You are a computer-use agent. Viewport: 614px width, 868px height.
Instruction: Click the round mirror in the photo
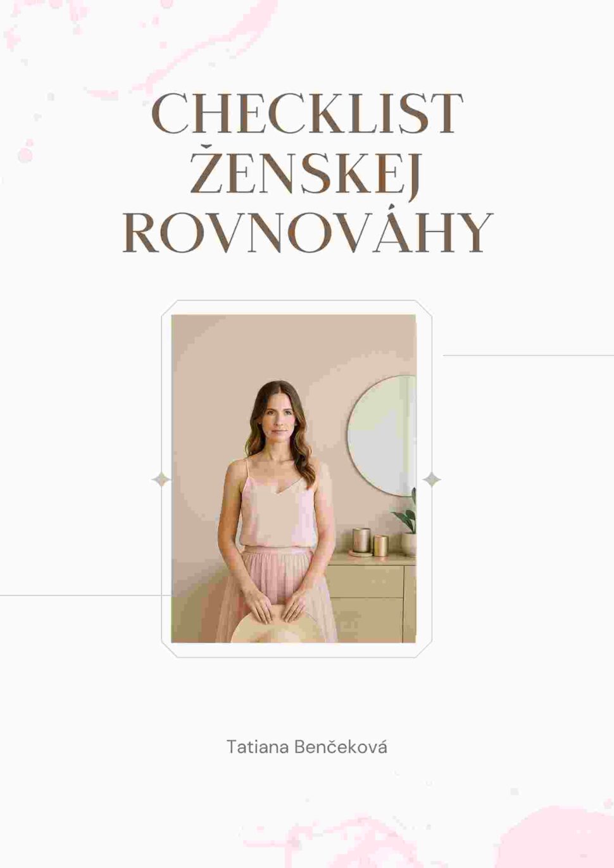[x=382, y=435]
